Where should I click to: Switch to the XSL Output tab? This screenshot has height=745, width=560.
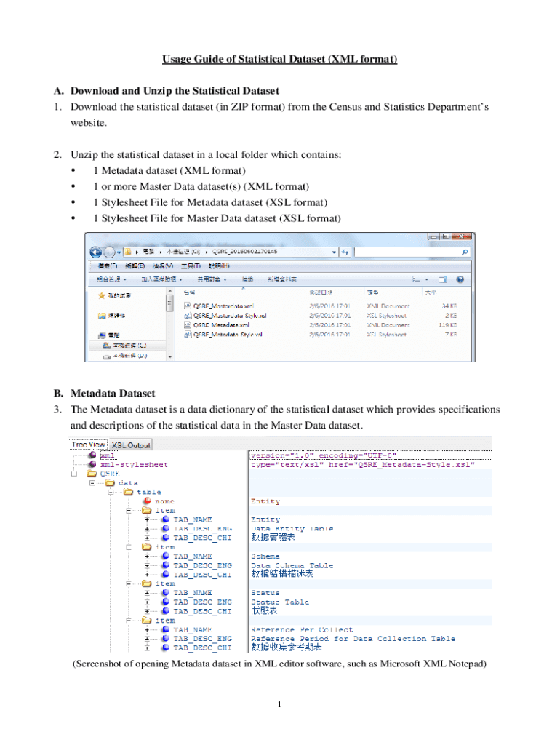coord(129,445)
